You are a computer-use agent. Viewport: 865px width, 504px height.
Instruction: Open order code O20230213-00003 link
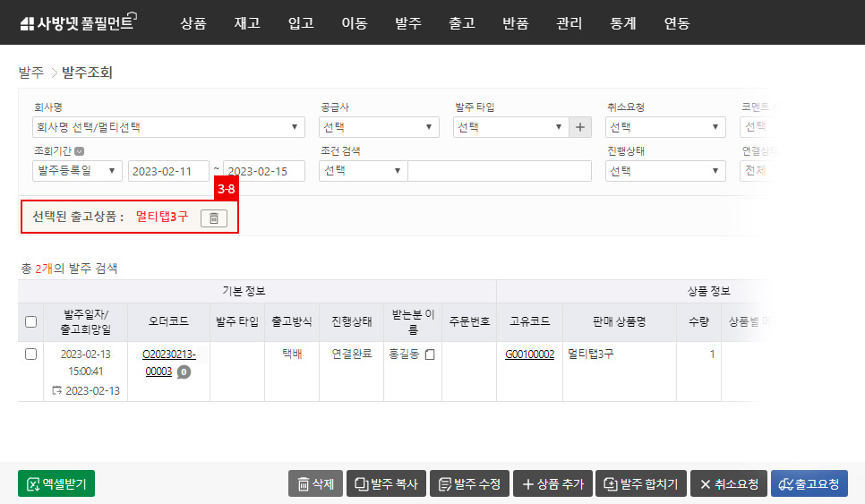(169, 363)
